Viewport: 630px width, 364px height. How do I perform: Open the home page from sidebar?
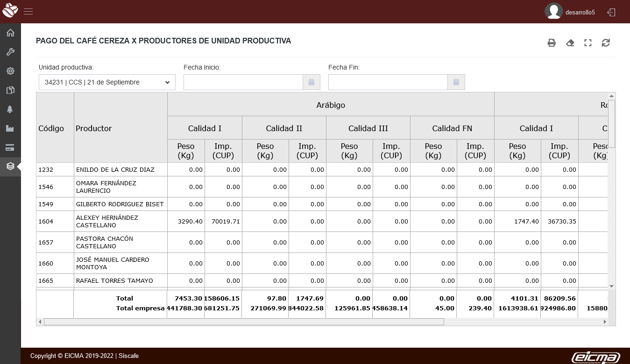[x=10, y=33]
